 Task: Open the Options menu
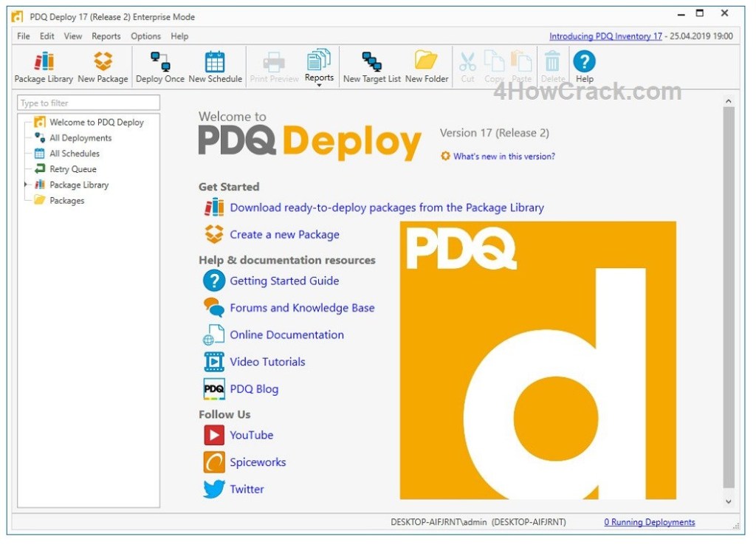pyautogui.click(x=145, y=36)
